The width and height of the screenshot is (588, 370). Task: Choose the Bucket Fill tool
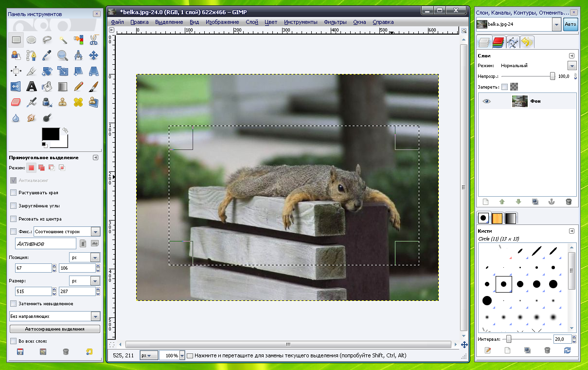(47, 87)
